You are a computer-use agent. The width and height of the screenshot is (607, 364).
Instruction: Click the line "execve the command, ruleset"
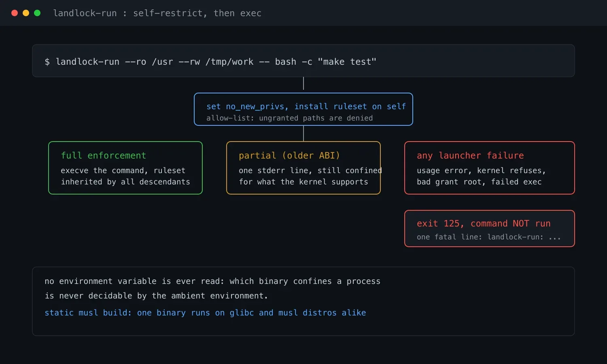(123, 171)
